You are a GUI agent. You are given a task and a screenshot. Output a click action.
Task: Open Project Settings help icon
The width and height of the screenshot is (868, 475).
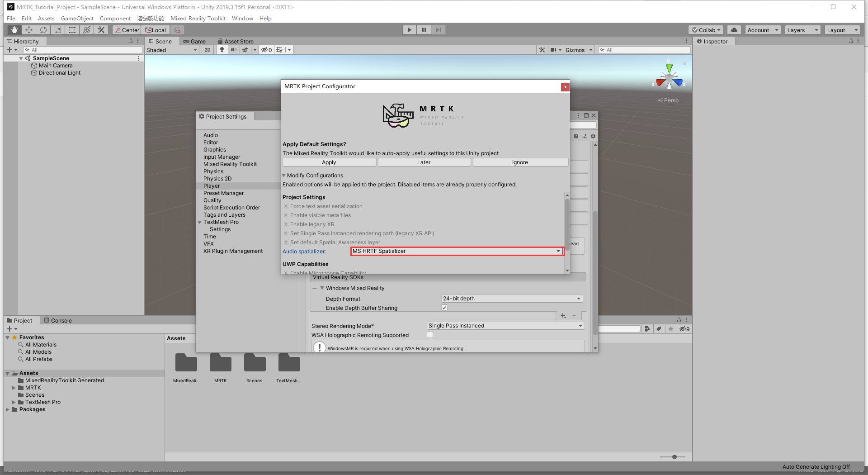pyautogui.click(x=576, y=136)
